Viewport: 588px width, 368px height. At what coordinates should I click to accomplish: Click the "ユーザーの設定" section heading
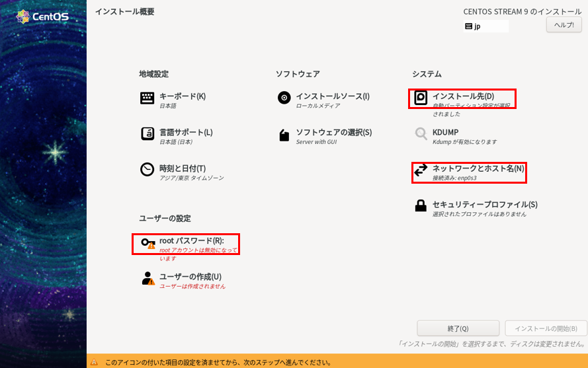165,218
